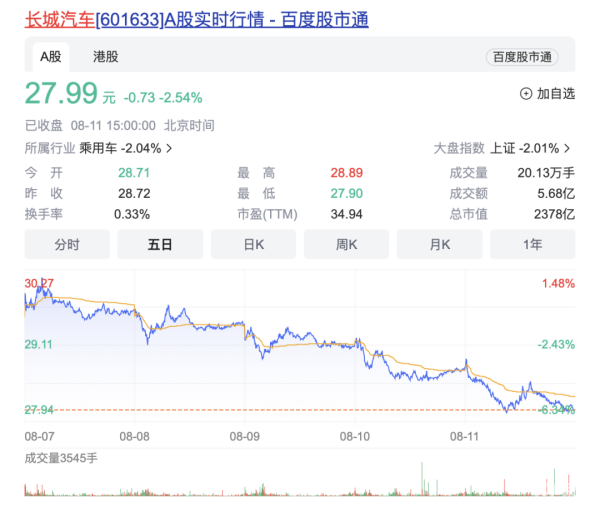Viewport: 600px width, 507px height.
Task: Click the 08-11 date marker on chart
Action: click(x=465, y=436)
